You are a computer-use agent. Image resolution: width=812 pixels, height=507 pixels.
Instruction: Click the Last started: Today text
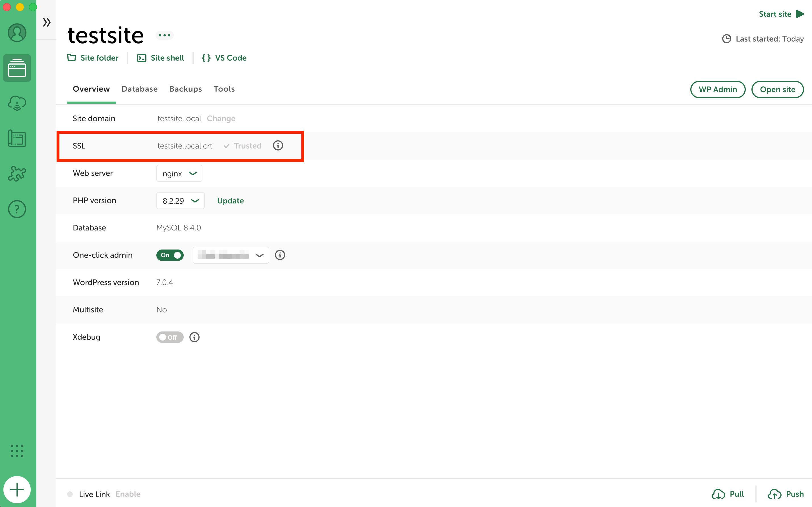coord(769,39)
